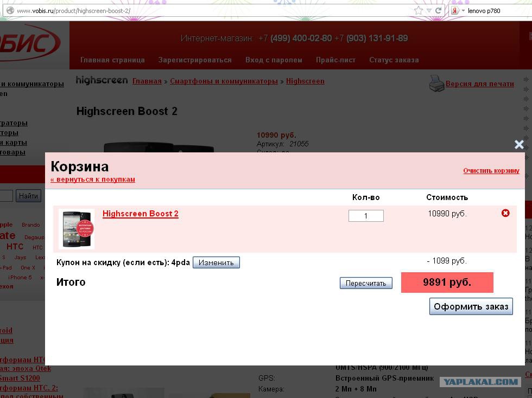Open the Главная страница menu item
The image size is (532, 398).
(x=112, y=60)
